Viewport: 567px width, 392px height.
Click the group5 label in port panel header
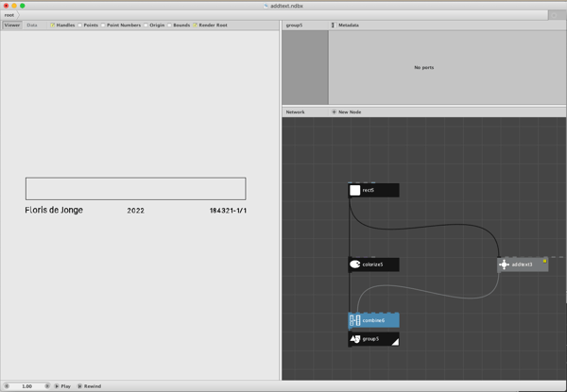point(294,25)
